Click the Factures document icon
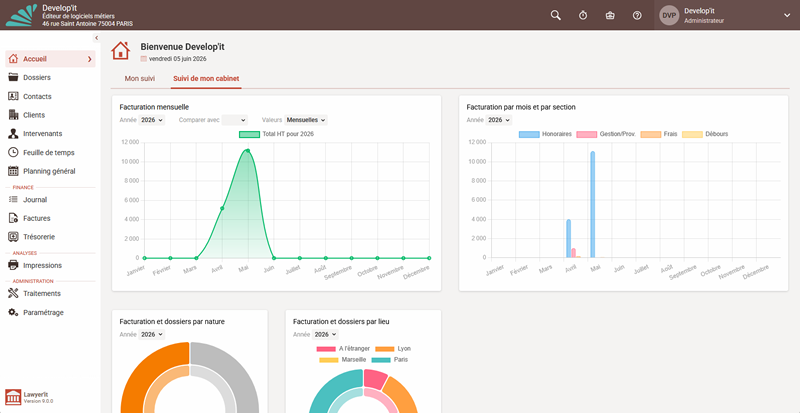 pos(14,218)
